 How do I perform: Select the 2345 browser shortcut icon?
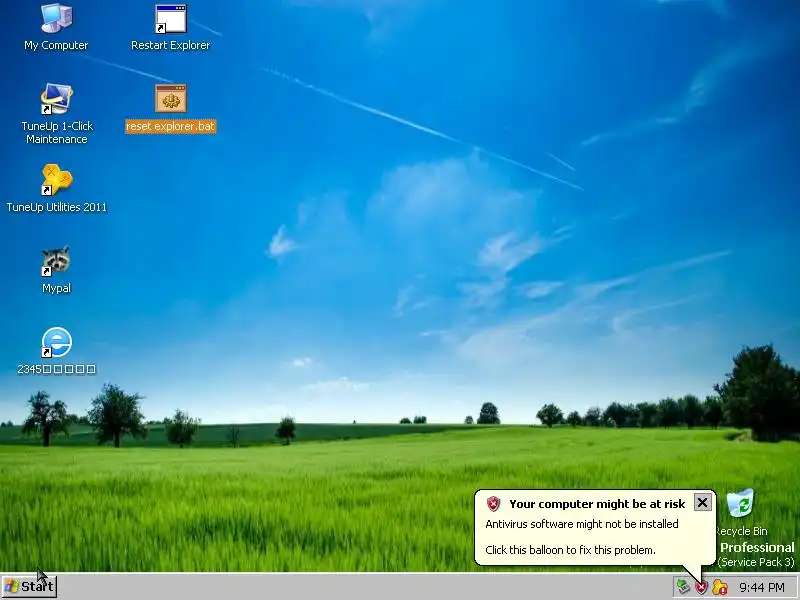pos(56,342)
